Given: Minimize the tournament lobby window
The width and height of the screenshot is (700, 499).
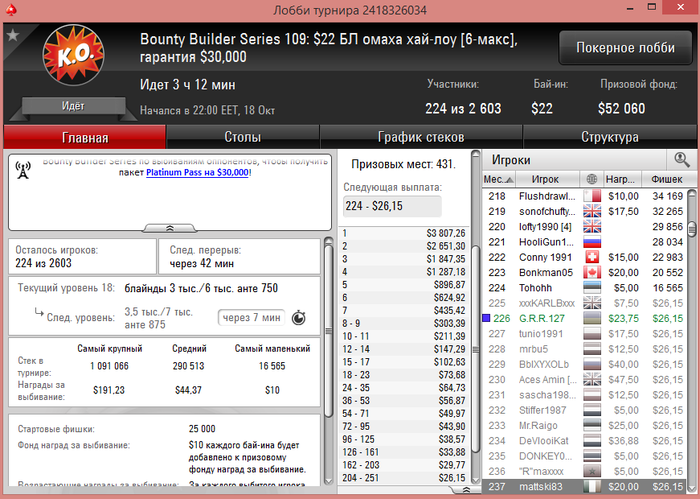Looking at the screenshot, I should [630, 8].
